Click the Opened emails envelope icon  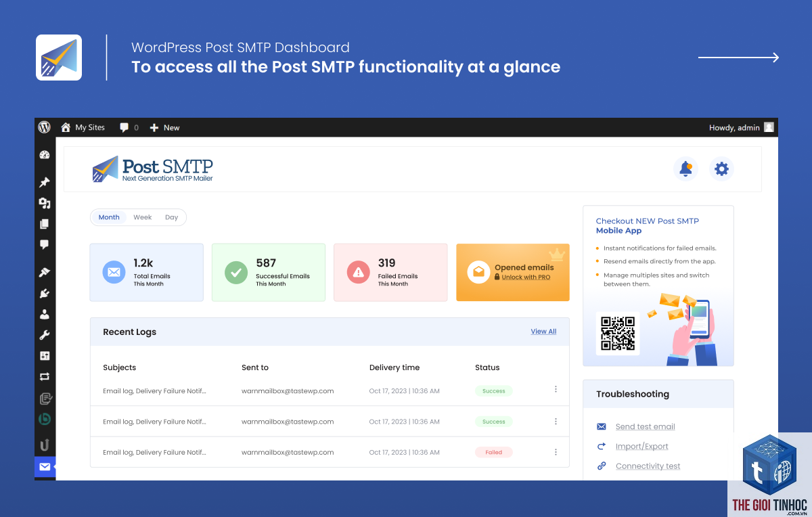(479, 272)
